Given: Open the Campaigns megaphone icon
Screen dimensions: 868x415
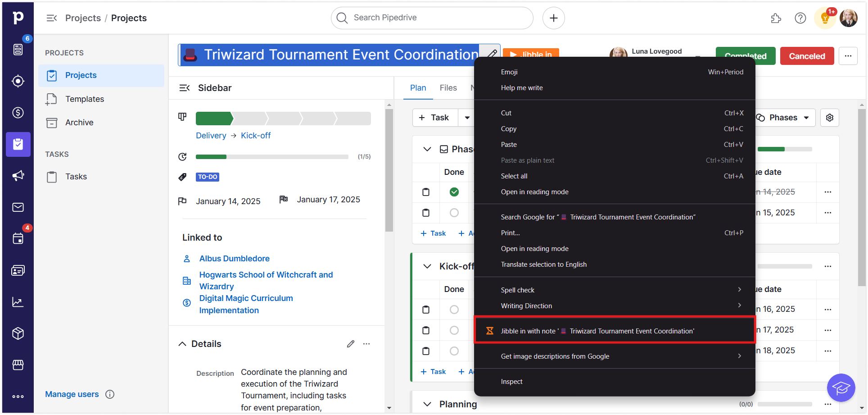Looking at the screenshot, I should pyautogui.click(x=18, y=176).
